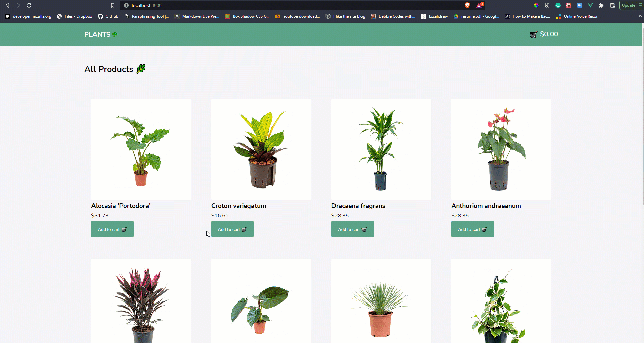Add Alocasia 'Portodora' to cart
This screenshot has width=644, height=343.
(x=112, y=229)
